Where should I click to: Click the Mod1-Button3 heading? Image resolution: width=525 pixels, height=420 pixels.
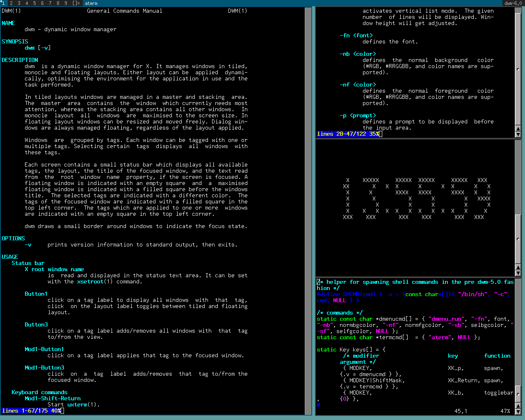(x=44, y=368)
